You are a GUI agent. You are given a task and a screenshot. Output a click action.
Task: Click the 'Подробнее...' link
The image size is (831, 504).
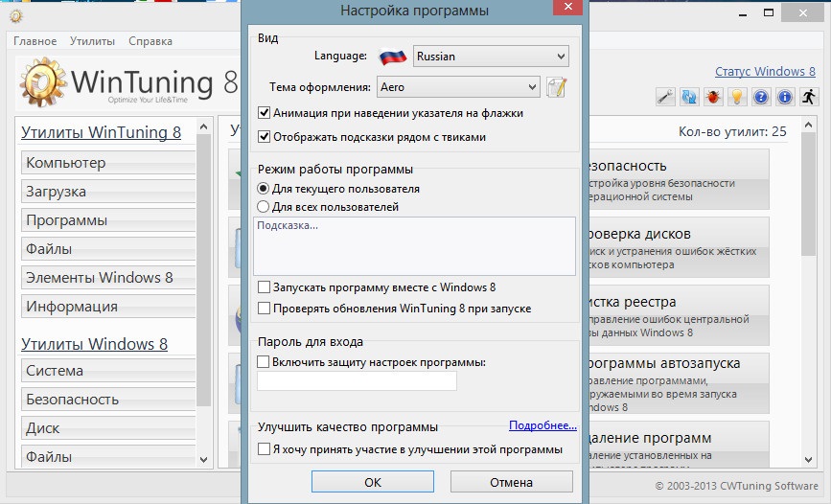click(542, 425)
